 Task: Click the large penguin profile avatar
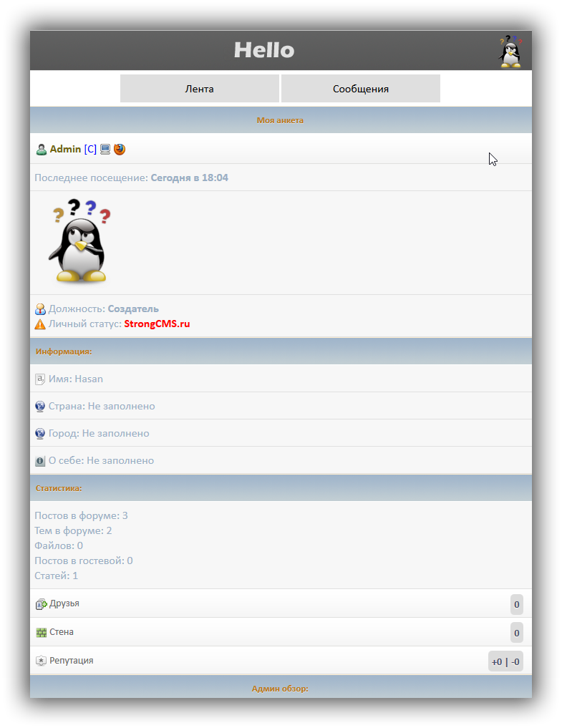pyautogui.click(x=79, y=241)
